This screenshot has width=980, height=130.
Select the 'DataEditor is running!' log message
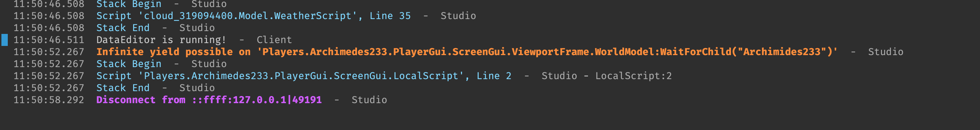[x=161, y=40]
